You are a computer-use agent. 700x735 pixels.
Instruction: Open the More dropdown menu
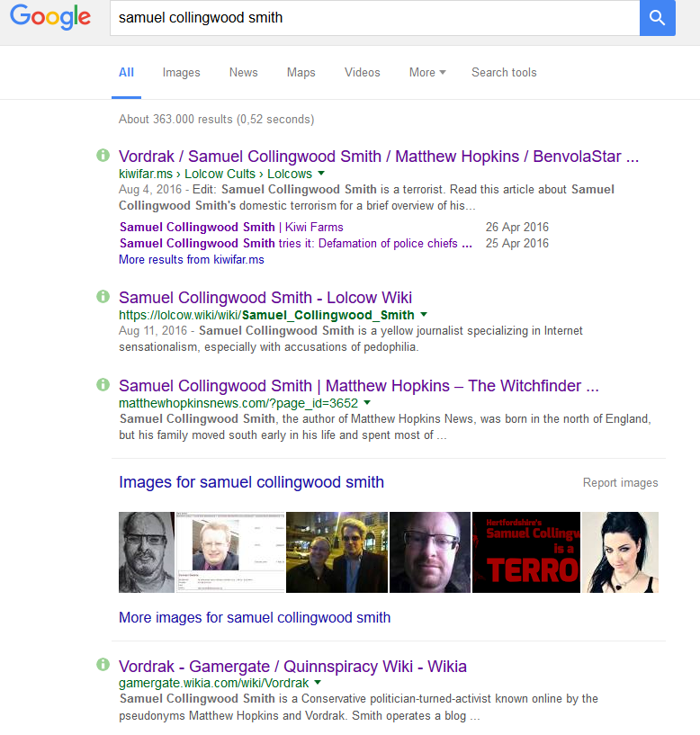[x=427, y=73]
